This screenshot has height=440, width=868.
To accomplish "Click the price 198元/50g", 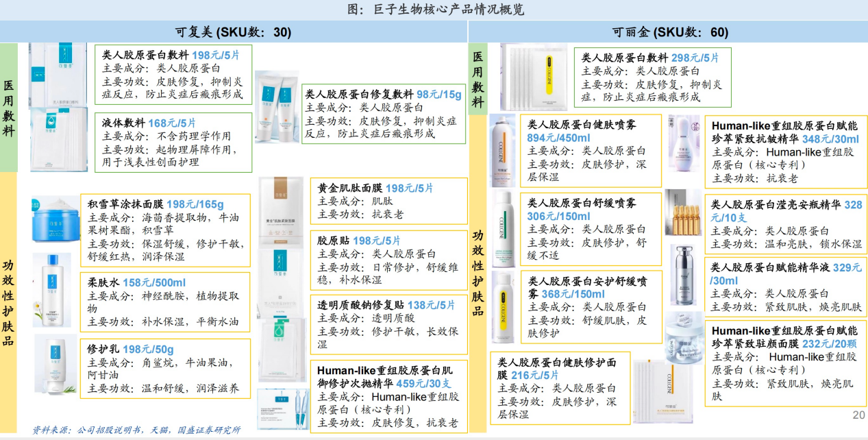I will (x=148, y=349).
